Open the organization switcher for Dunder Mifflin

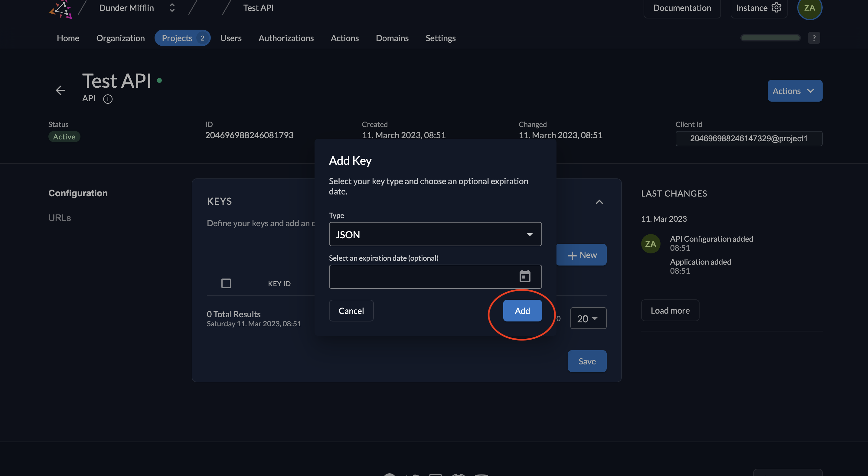[x=171, y=8]
